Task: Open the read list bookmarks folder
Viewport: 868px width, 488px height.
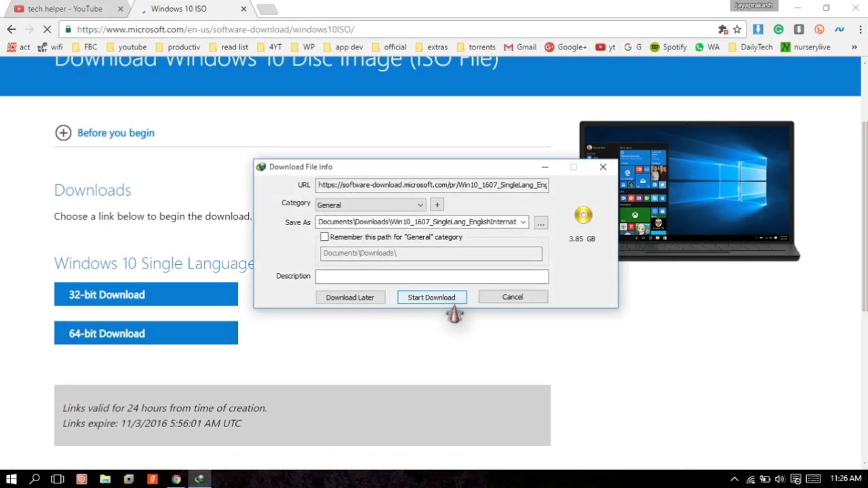Action: point(229,47)
